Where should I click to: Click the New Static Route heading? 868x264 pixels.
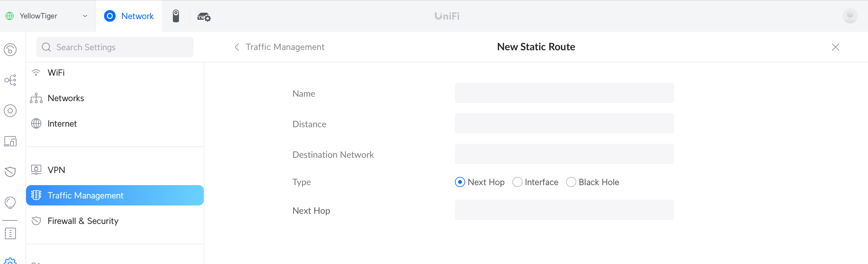click(536, 46)
